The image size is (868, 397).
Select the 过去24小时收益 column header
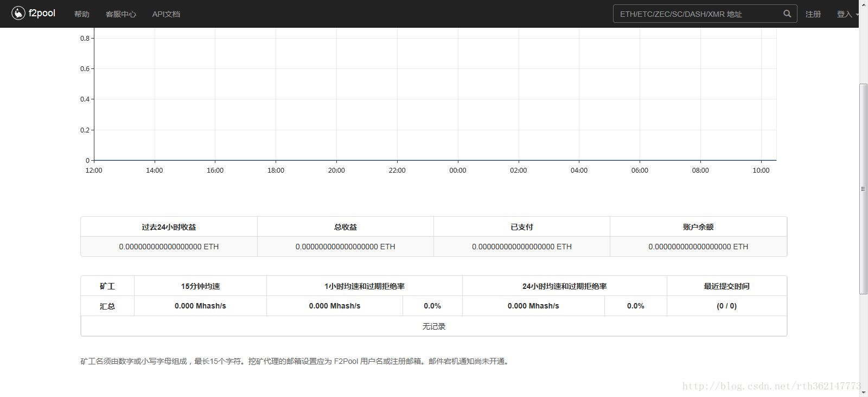[169, 227]
